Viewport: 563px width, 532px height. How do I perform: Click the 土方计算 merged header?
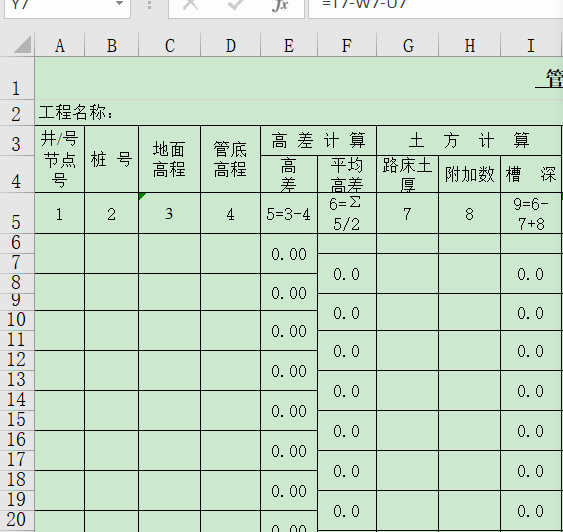coord(469,141)
